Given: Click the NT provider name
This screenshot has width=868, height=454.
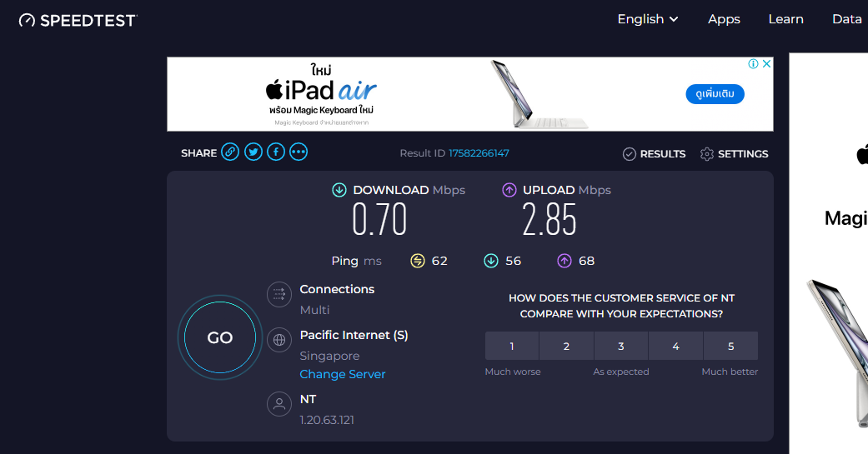Looking at the screenshot, I should point(308,399).
